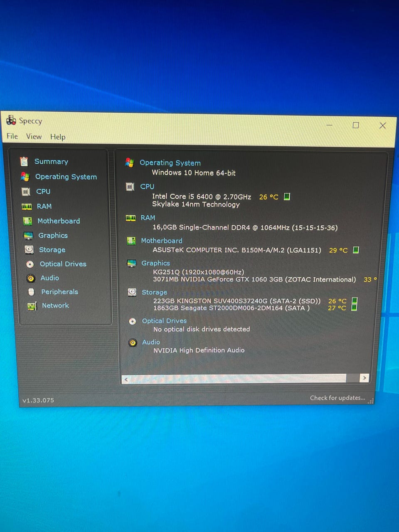Click the Summary clipboard icon
This screenshot has width=399, height=532.
[24, 161]
